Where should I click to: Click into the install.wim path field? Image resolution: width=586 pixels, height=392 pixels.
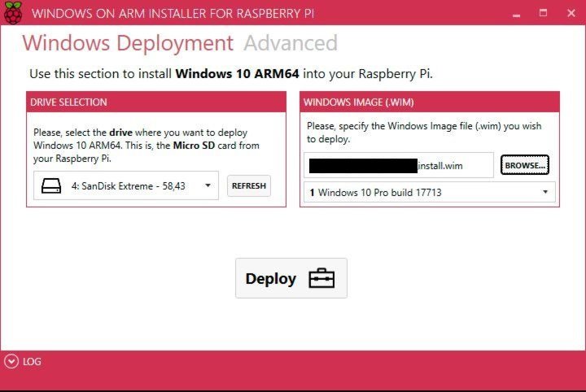point(398,165)
